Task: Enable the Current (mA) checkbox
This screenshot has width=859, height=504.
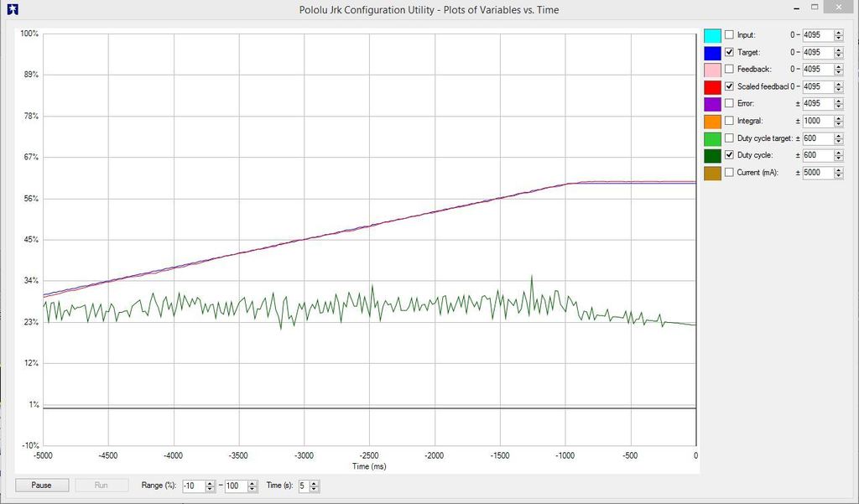Action: [729, 172]
